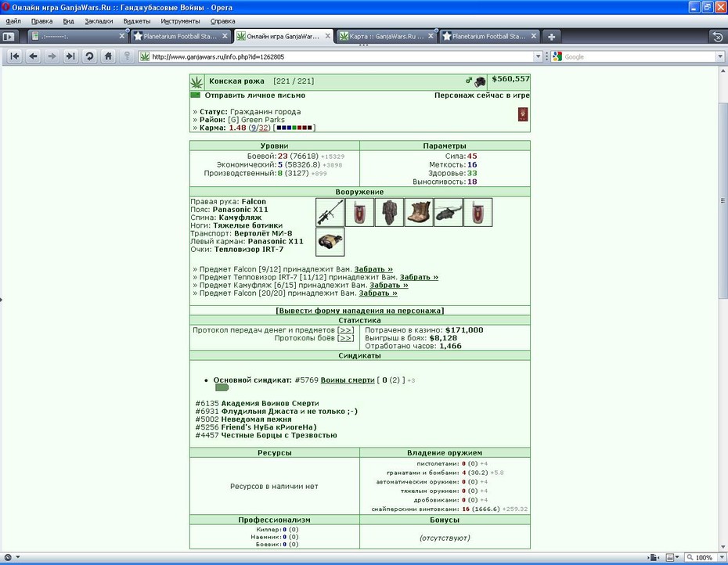Open the home page
The image size is (728, 565).
tap(108, 56)
